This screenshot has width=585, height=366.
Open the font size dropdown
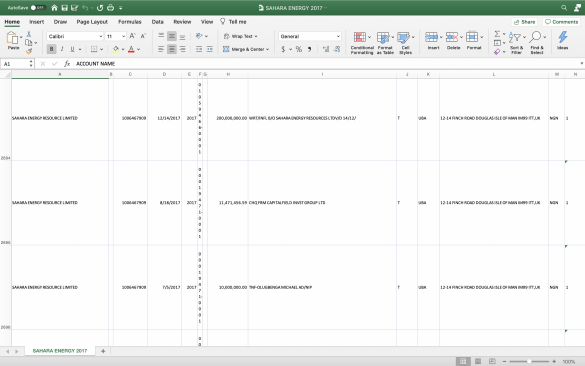[116, 36]
